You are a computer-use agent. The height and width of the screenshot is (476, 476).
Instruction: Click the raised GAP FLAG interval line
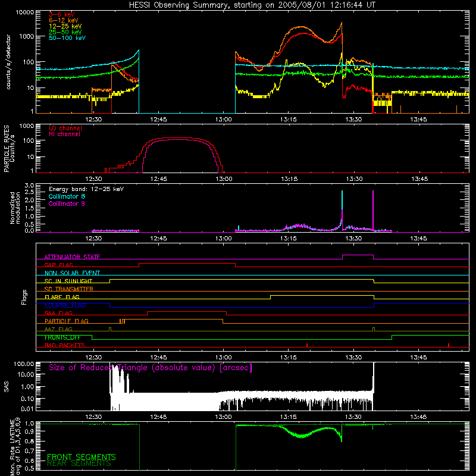(187, 264)
